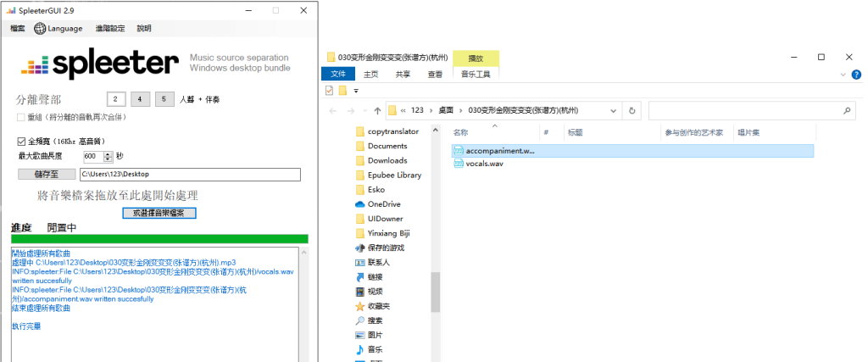Click the refresh button in Explorer
The image size is (868, 362).
632,111
